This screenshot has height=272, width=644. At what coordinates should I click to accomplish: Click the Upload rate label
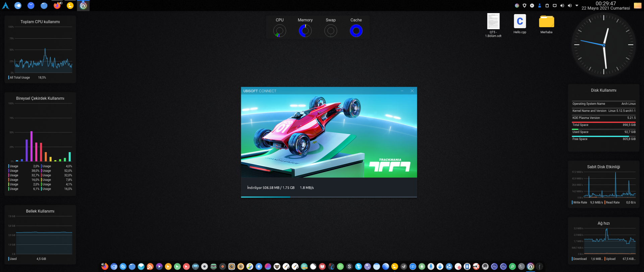coord(610,259)
